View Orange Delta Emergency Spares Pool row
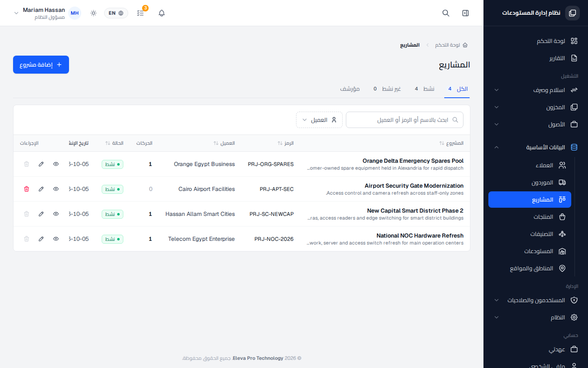This screenshot has width=588, height=368. [x=56, y=164]
